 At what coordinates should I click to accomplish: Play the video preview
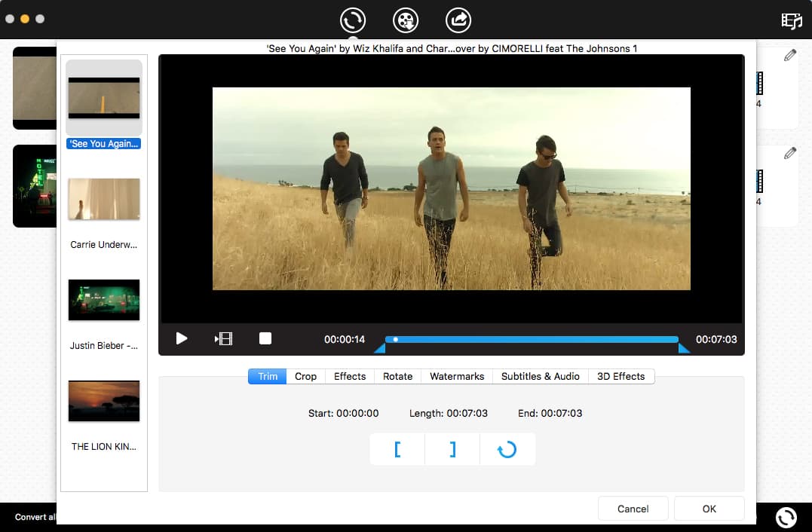click(x=181, y=338)
